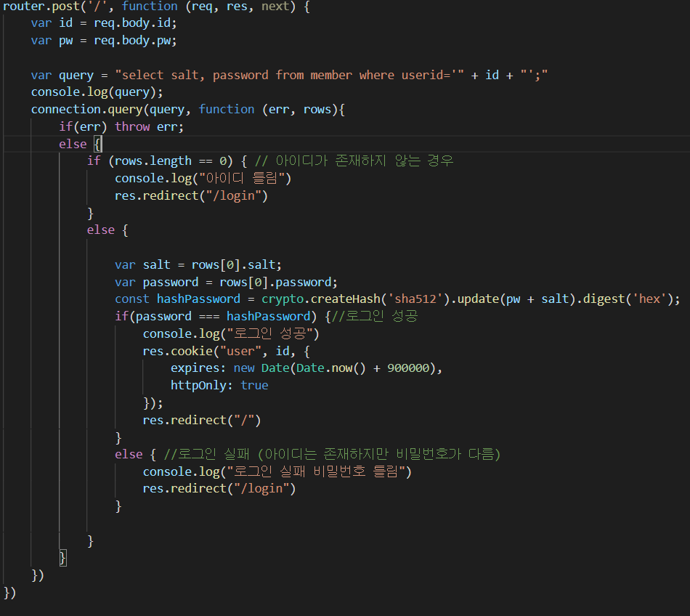Click 'connection.query' in the query call

pyautogui.click(x=86, y=110)
